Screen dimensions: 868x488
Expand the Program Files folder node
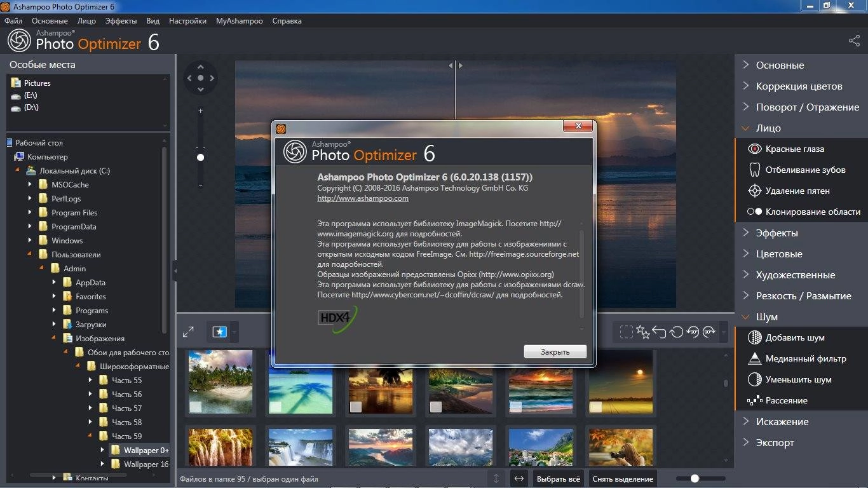point(30,213)
